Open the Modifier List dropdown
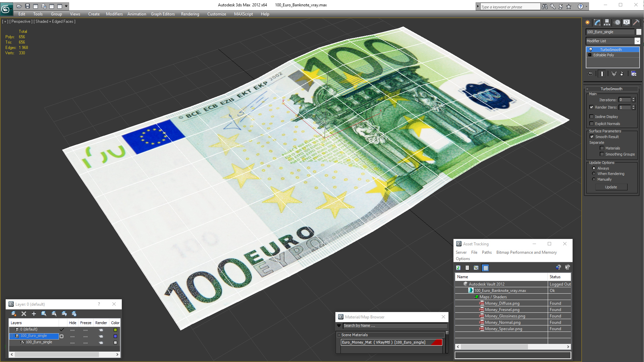The height and width of the screenshot is (362, 644). tap(637, 41)
